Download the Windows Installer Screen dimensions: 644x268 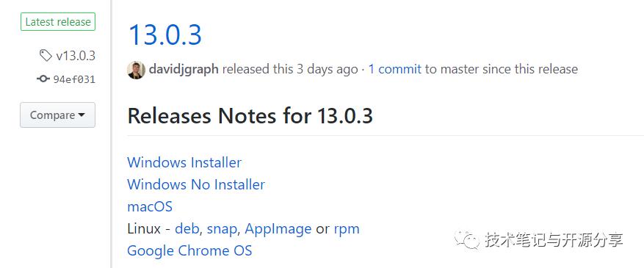184,162
